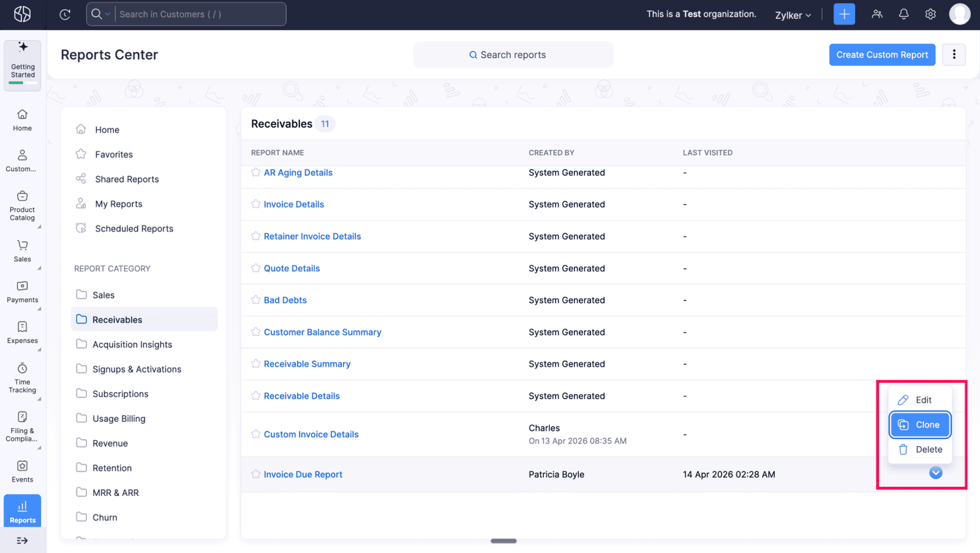The height and width of the screenshot is (553, 980).
Task: Click the blue dropdown arrow on Invoice Due Report
Action: pyautogui.click(x=935, y=473)
